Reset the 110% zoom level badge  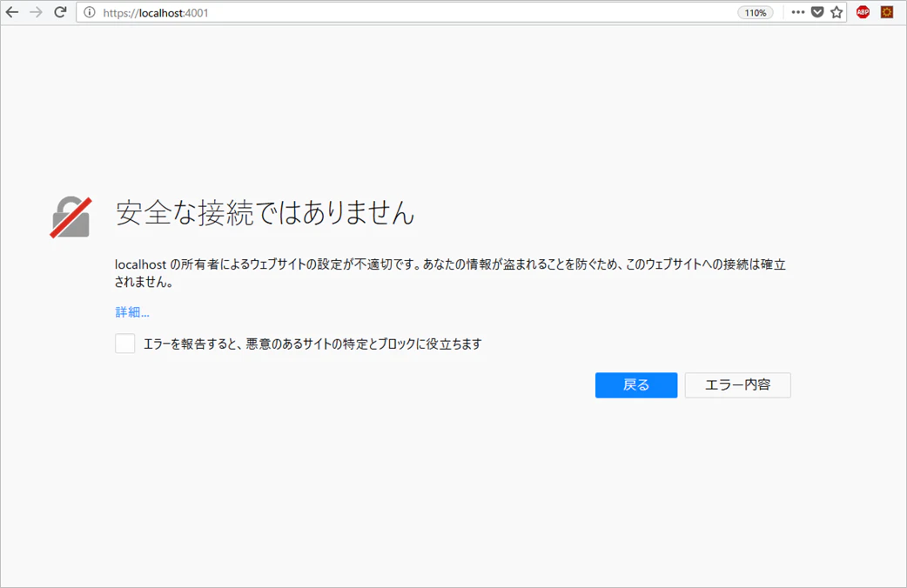[x=756, y=13]
